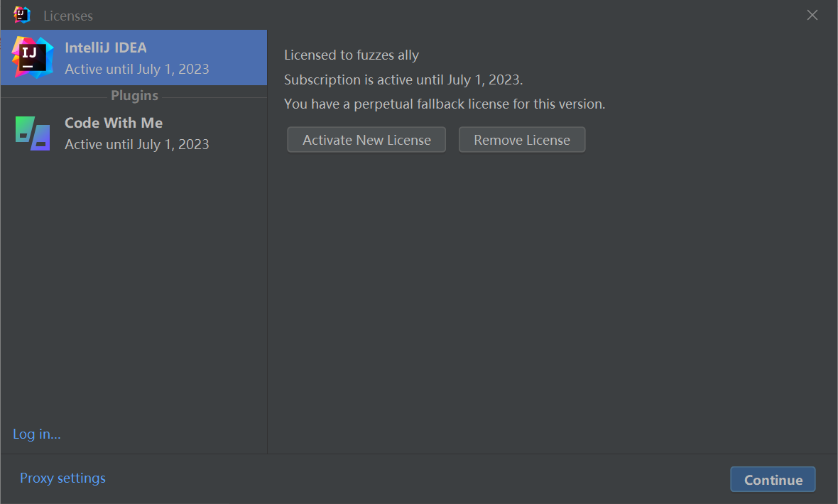This screenshot has height=504, width=838.
Task: Click the IntelliJ IDEA product logo icon
Action: tap(32, 57)
